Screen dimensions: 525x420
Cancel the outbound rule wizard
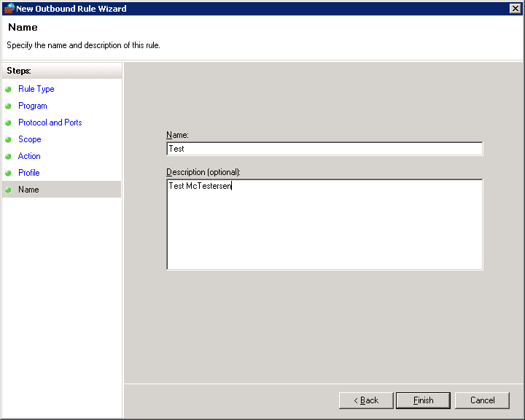pyautogui.click(x=482, y=400)
